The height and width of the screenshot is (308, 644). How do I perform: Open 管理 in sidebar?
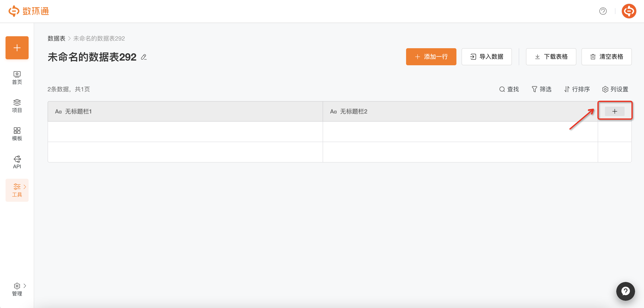17,289
